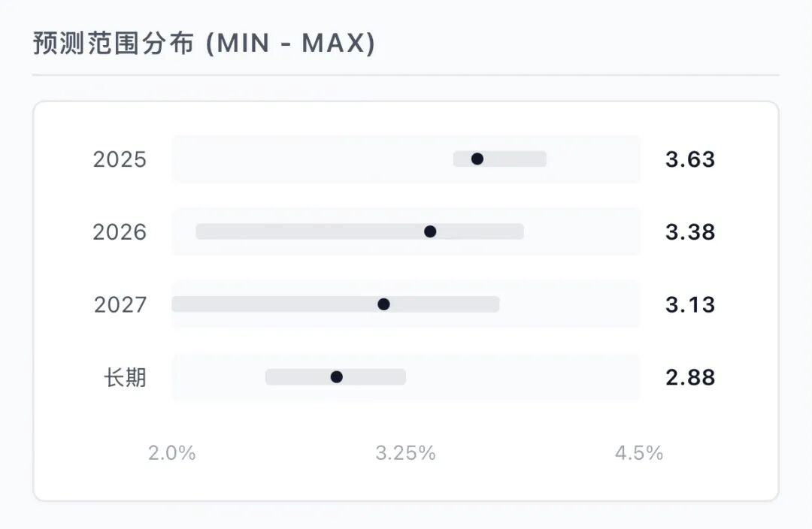Click the 预测范围分布 (MIN - MAX) heading
Image resolution: width=812 pixels, height=529 pixels.
(204, 43)
